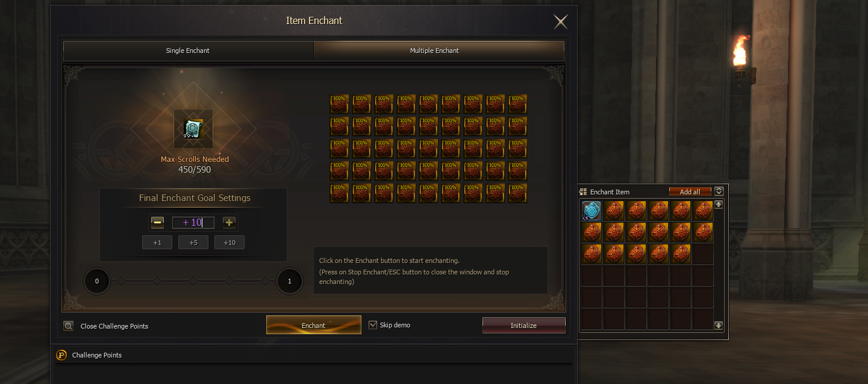Toggle the Skip demo checkbox
This screenshot has width=868, height=384.
[x=373, y=325]
